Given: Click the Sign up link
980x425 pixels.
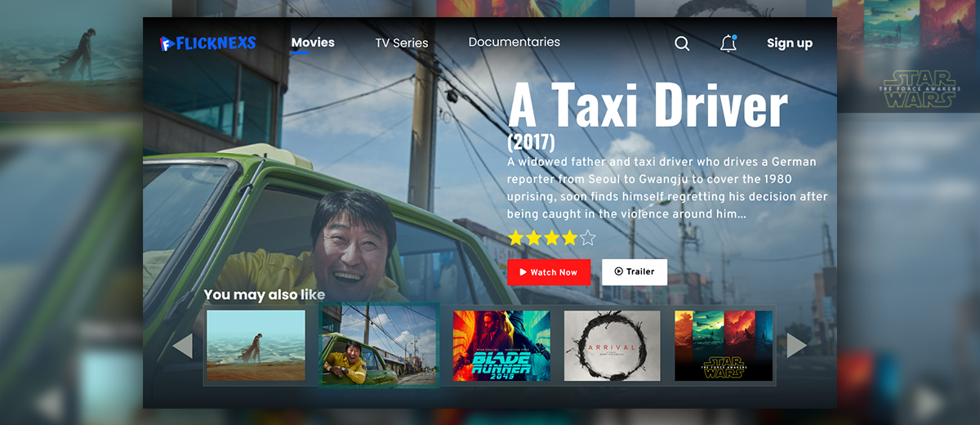Looking at the screenshot, I should [790, 43].
